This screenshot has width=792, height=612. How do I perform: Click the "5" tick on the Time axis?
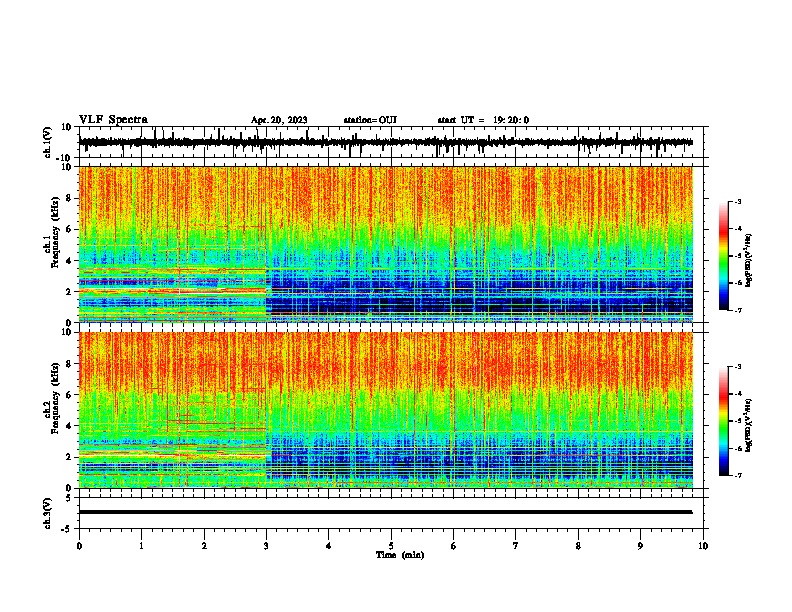tap(391, 546)
